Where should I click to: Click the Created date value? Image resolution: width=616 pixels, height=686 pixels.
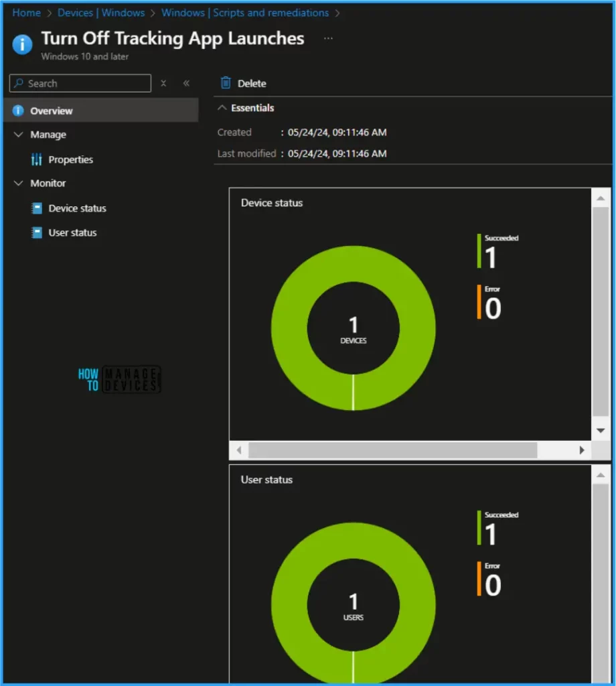tap(337, 132)
